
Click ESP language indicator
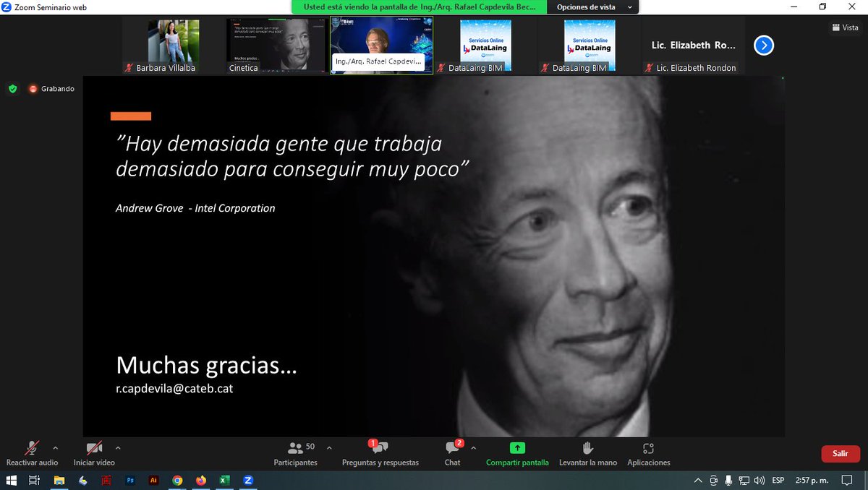(778, 480)
